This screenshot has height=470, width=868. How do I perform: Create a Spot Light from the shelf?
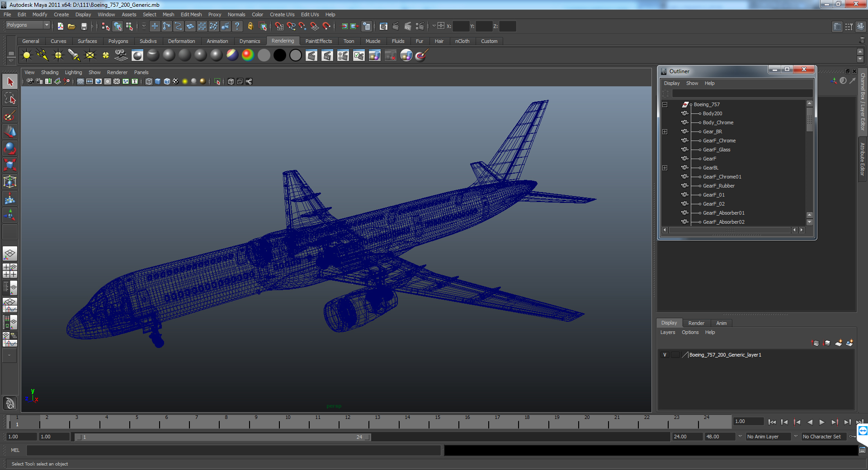click(x=74, y=55)
